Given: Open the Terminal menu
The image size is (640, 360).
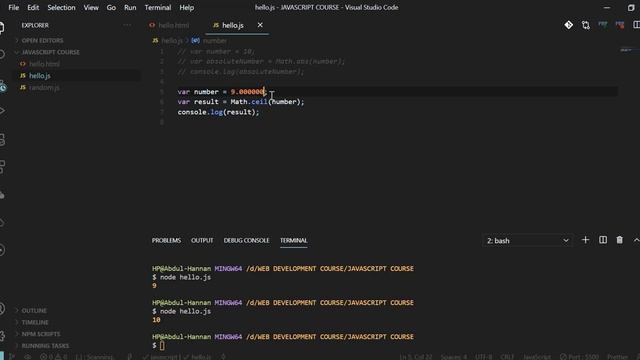Looking at the screenshot, I should (x=158, y=7).
